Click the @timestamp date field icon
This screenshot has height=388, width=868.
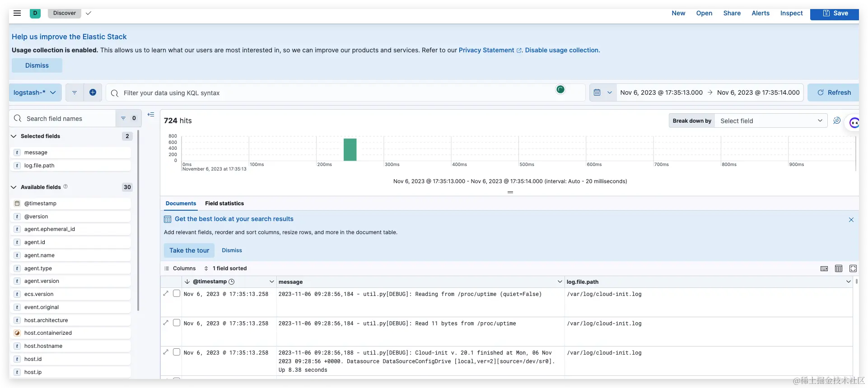[x=17, y=203]
